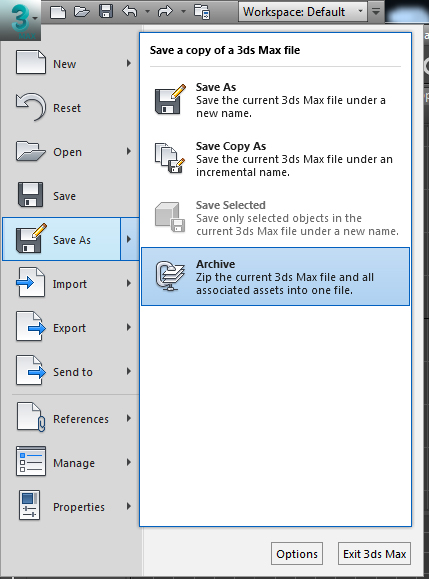Expand the Open submenu arrow
The height and width of the screenshot is (579, 429).
coord(129,151)
